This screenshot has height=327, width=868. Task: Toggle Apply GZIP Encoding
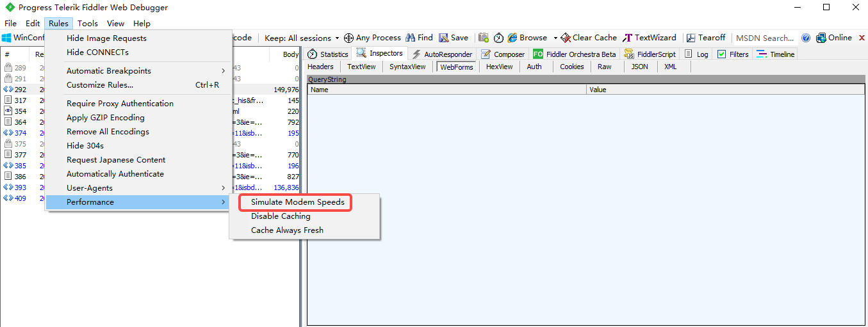[x=138, y=117]
